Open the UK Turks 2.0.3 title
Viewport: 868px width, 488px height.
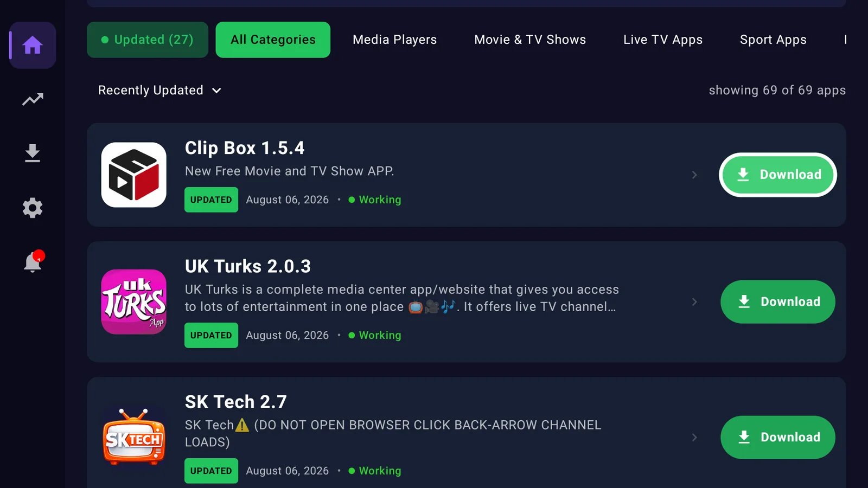(x=248, y=266)
